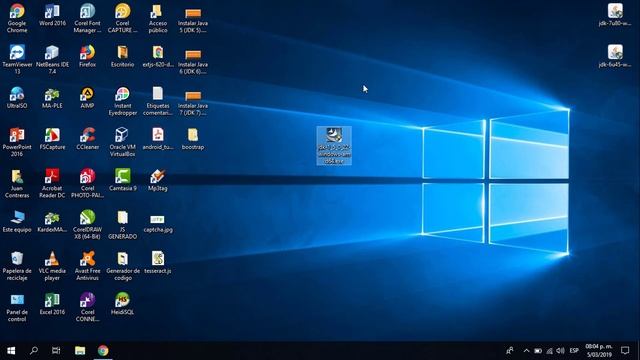Image resolution: width=640 pixels, height=360 pixels.
Task: Open Task View from the taskbar
Action: point(56,351)
